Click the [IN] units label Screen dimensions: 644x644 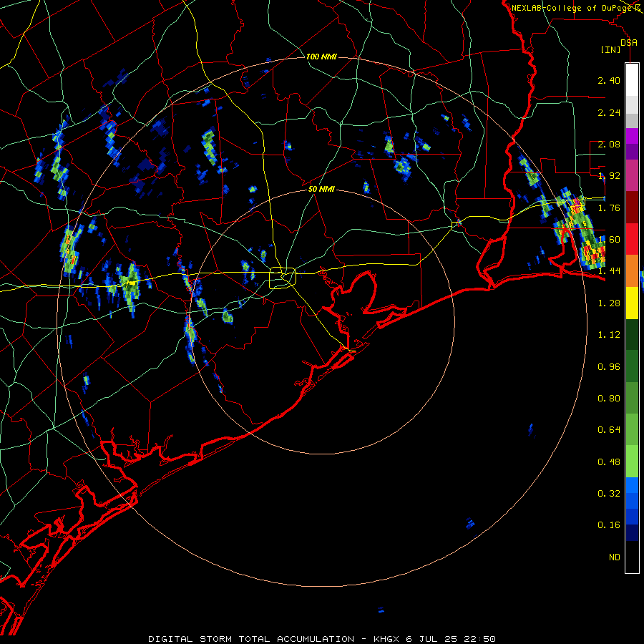[x=610, y=50]
